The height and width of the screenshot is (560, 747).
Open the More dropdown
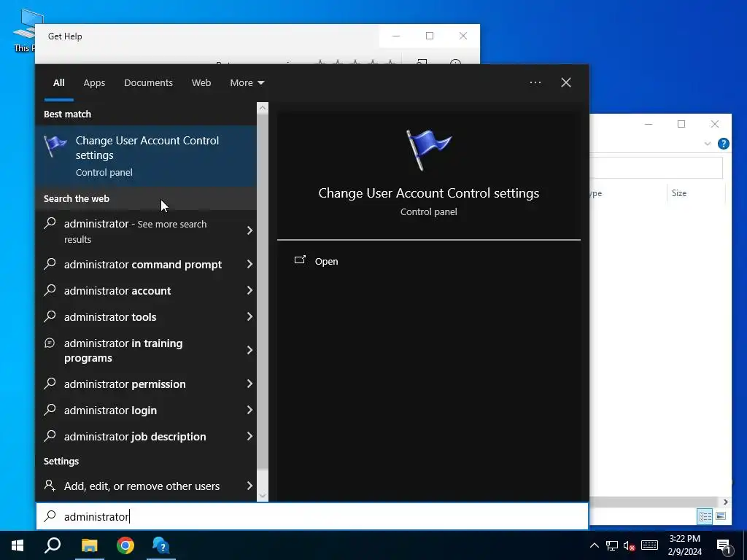pyautogui.click(x=247, y=83)
